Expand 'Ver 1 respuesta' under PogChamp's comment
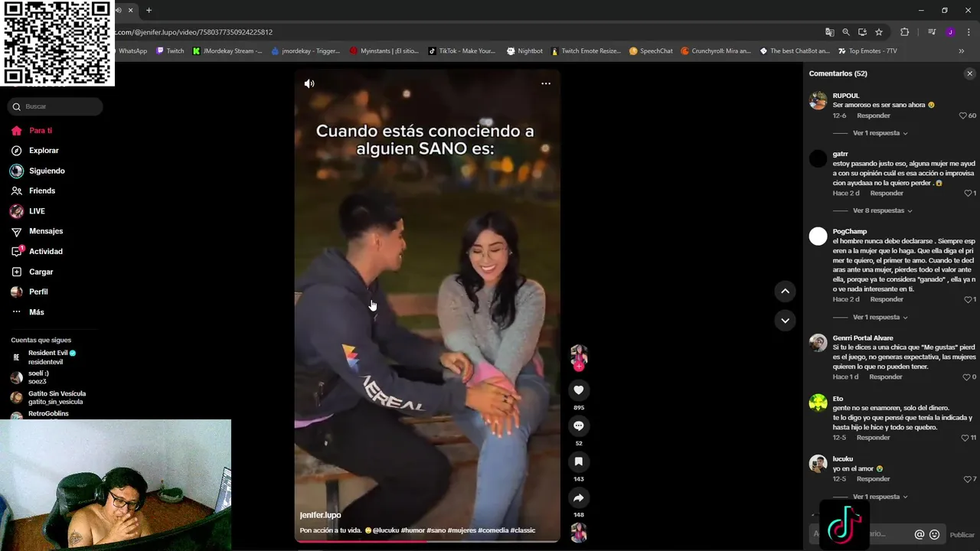Image resolution: width=980 pixels, height=551 pixels. (x=880, y=317)
